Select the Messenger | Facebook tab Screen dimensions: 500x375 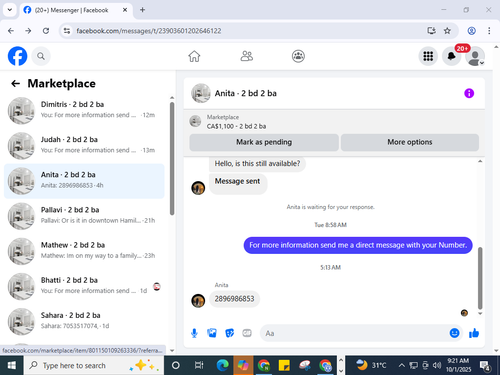(75, 10)
